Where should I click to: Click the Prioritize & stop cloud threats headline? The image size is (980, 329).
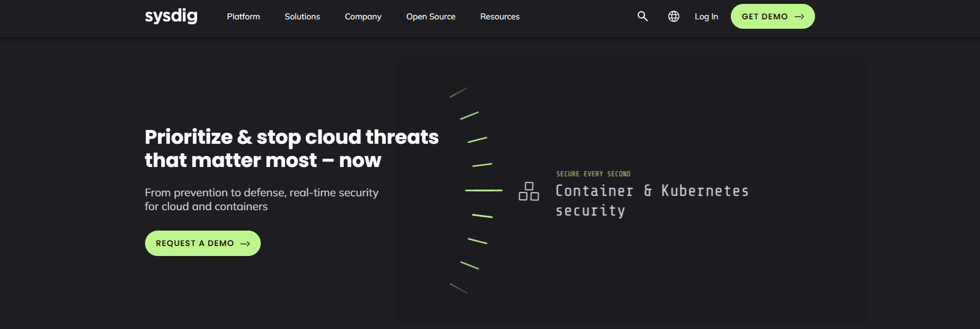click(291, 148)
